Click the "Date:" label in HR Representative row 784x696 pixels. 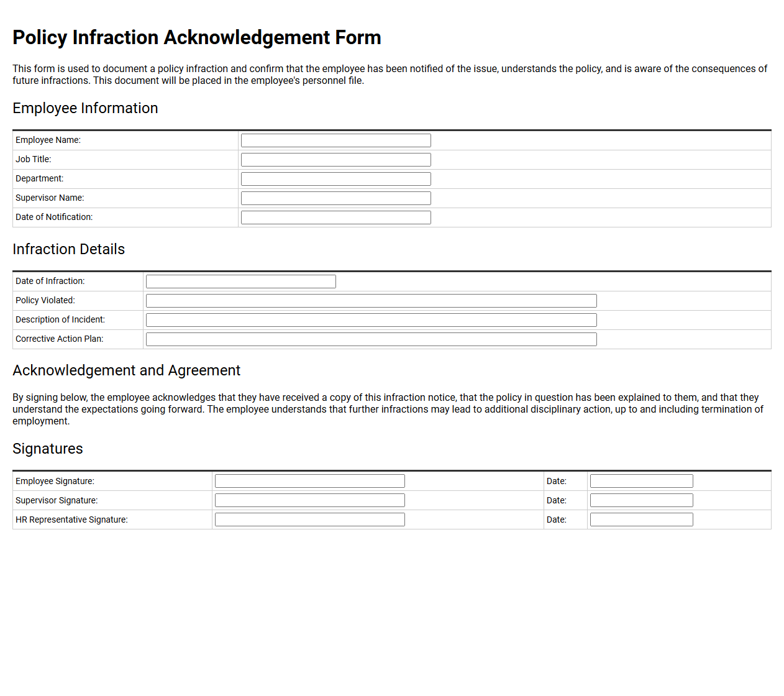557,520
